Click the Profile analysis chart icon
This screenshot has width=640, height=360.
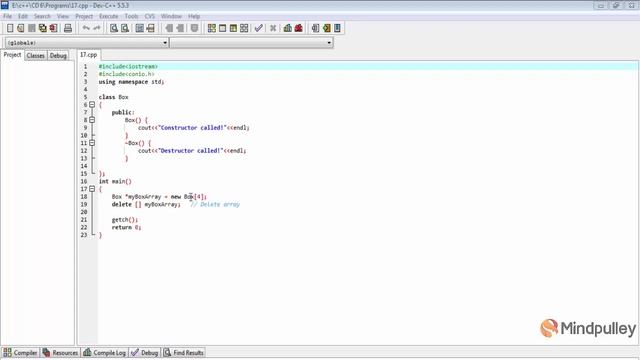pyautogui.click(x=288, y=28)
